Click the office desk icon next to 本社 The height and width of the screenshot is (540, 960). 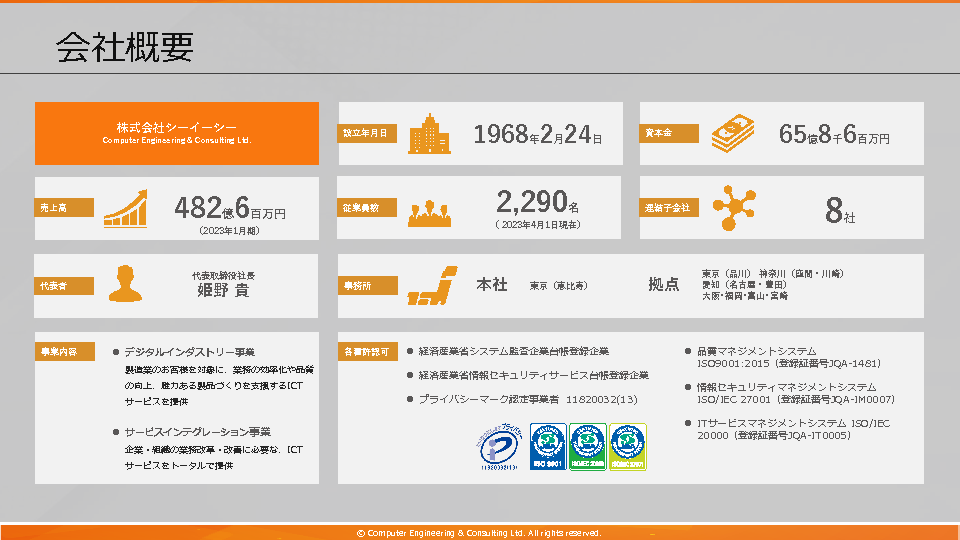pos(432,286)
